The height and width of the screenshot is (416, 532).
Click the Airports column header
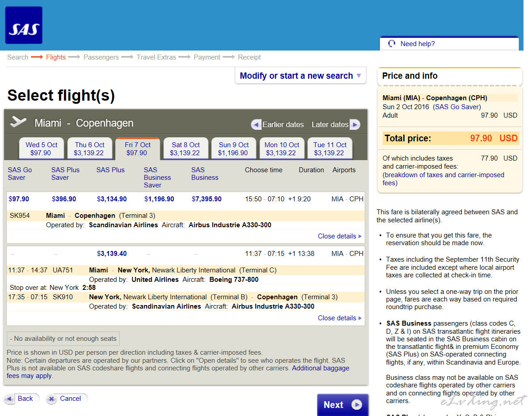click(x=344, y=170)
